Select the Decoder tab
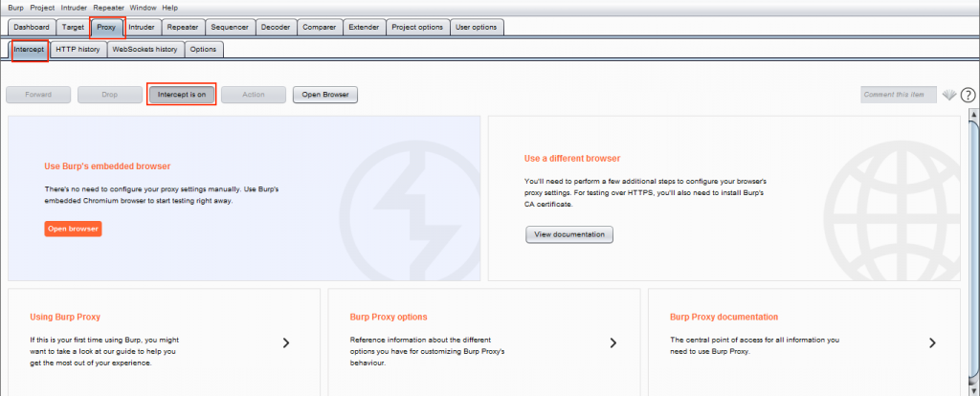Screen dimensions: 980x396 click(x=276, y=28)
